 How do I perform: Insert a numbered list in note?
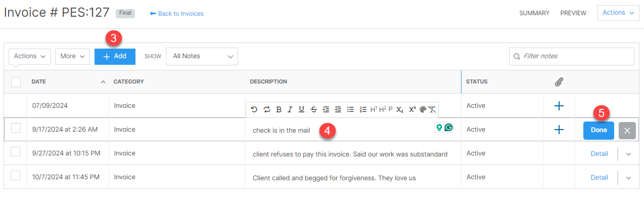(363, 109)
